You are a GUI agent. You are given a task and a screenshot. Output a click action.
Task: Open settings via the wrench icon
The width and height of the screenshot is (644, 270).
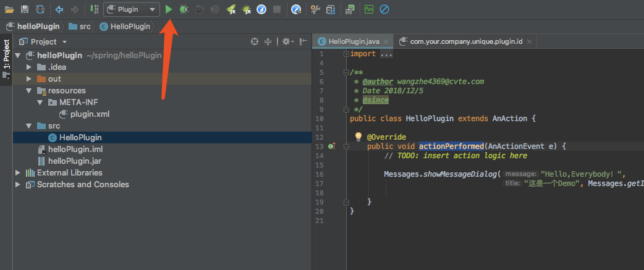pos(315,9)
